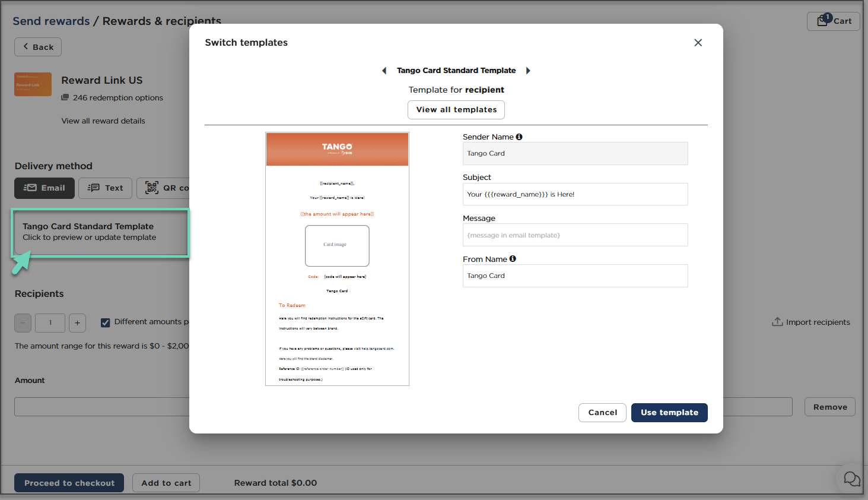
Task: Go to the previous template arrow
Action: click(x=384, y=71)
